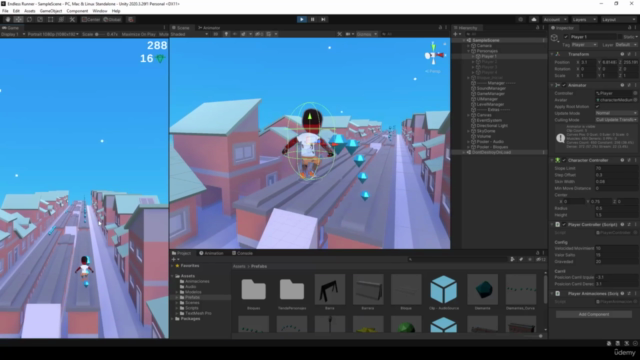Open Animator component presets icon
This screenshot has height=360, width=640.
pos(629,85)
